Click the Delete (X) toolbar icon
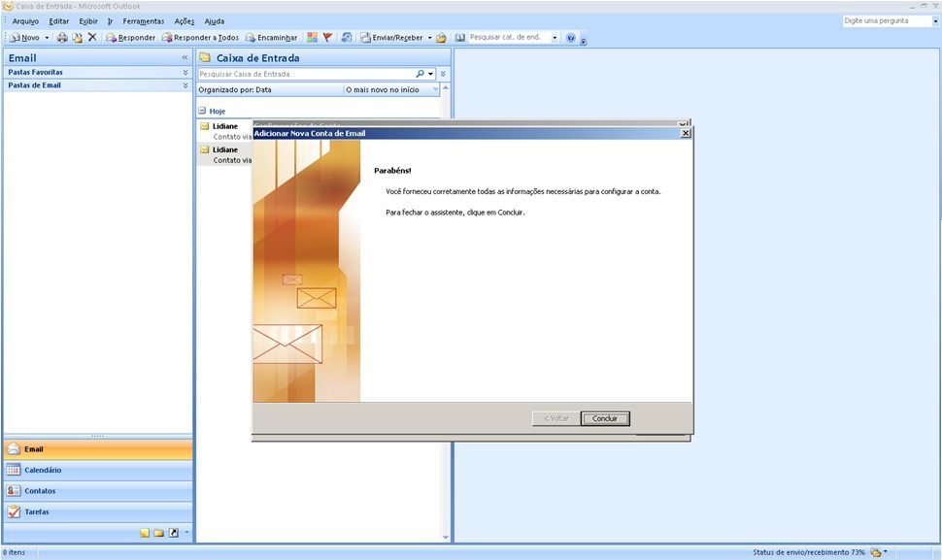The image size is (942, 560). click(92, 38)
